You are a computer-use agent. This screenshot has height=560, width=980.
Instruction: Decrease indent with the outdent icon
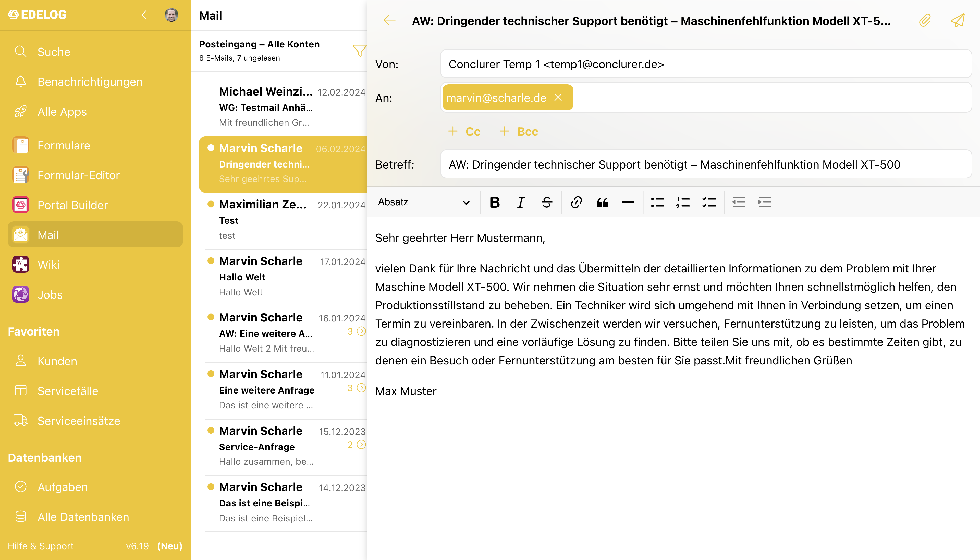(739, 202)
